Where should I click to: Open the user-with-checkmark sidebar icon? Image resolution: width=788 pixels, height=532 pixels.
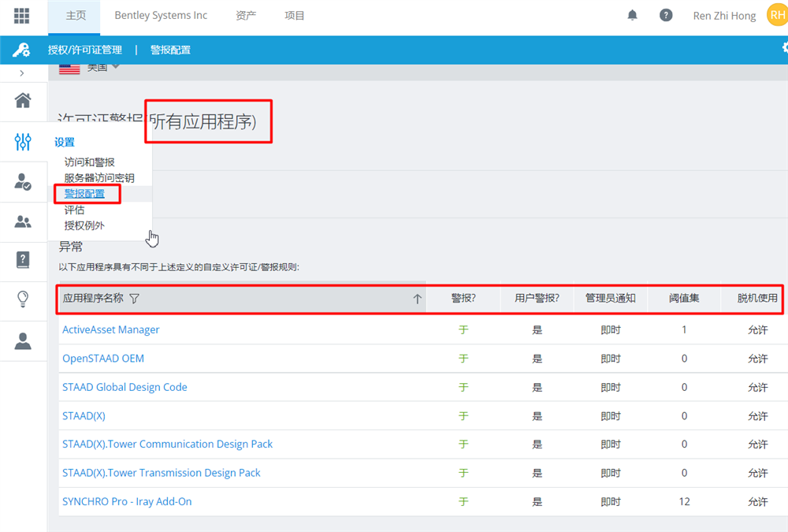point(23,181)
